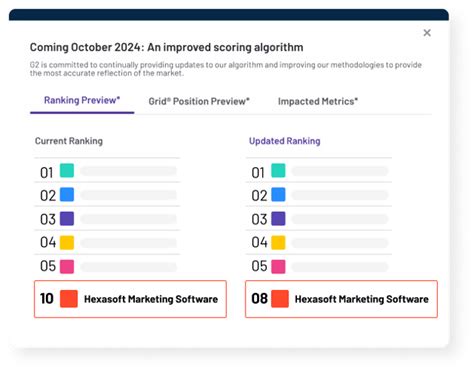Click orange Hexasoft logo in Updated Ranking
Screen dimensions: 474x372
point(280,299)
